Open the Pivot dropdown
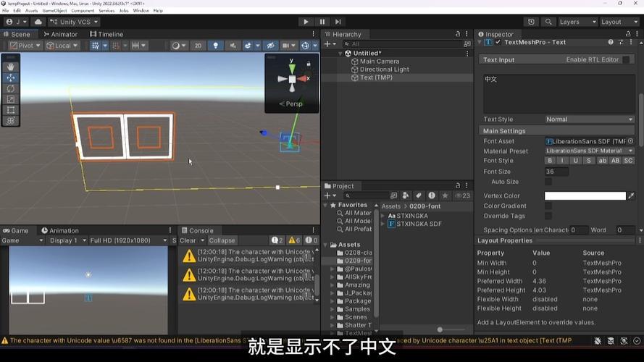 (x=25, y=46)
